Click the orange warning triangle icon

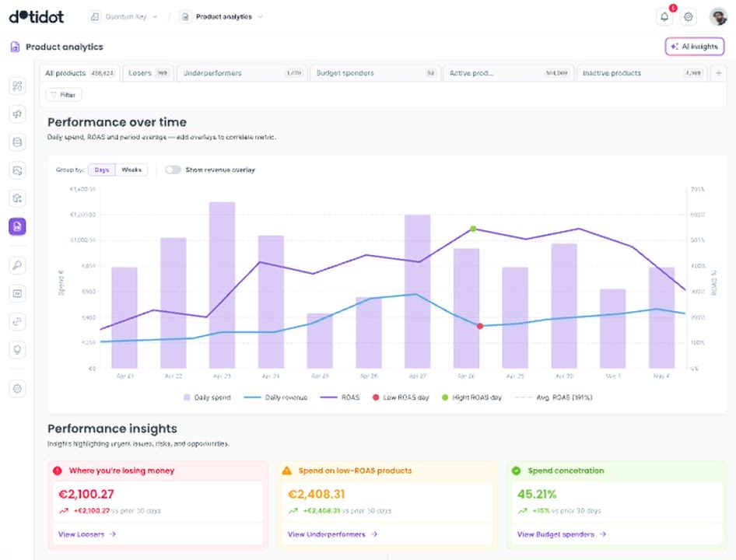coord(287,471)
